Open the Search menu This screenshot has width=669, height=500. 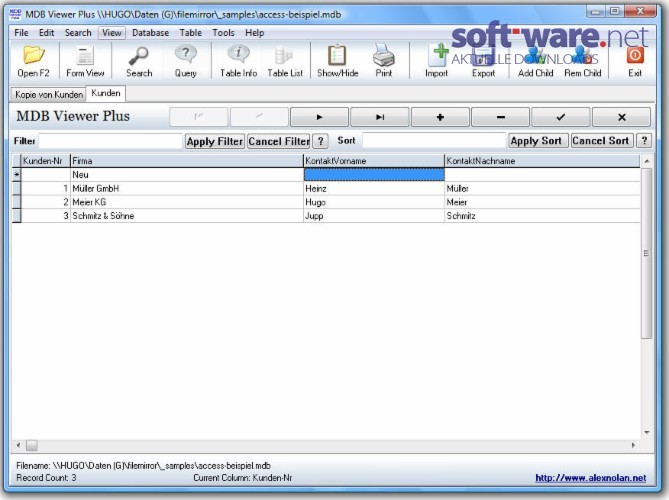78,33
